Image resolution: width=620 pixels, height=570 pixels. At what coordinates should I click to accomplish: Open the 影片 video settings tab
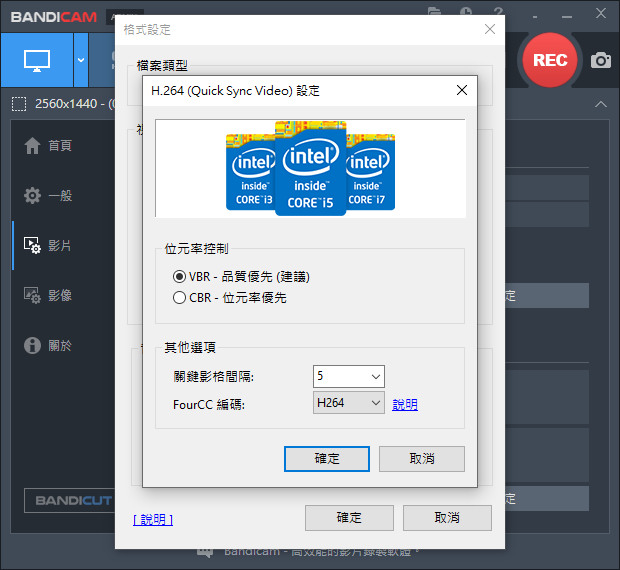48,245
